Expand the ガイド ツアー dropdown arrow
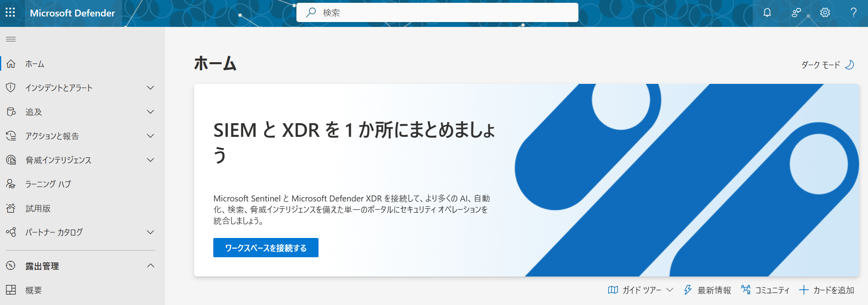Screen dimensions: 868x305 670,290
